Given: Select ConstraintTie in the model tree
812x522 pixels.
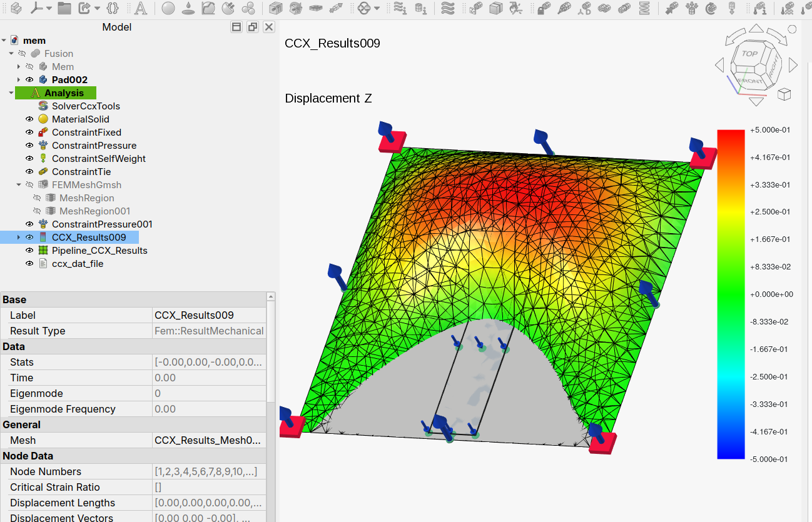Looking at the screenshot, I should click(x=81, y=172).
